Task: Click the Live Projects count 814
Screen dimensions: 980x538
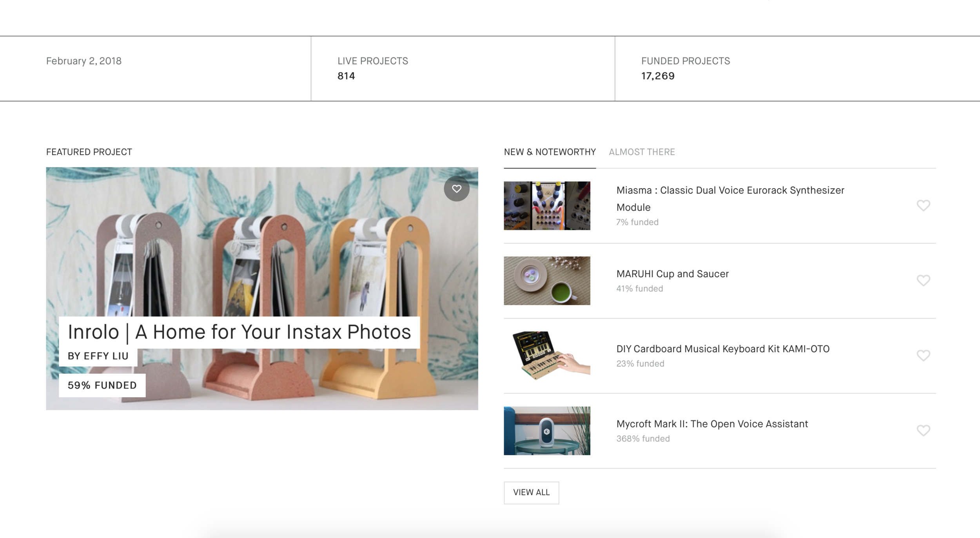Action: click(346, 76)
